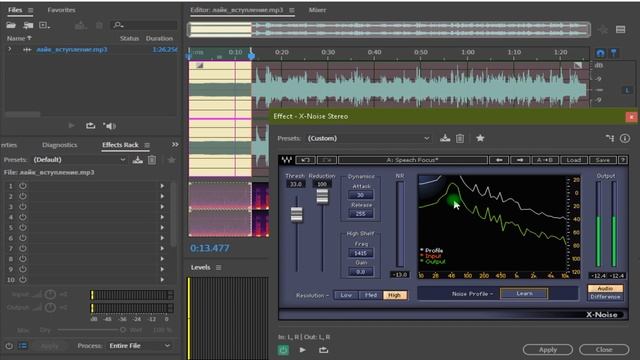Image resolution: width=640 pixels, height=360 pixels.
Task: Open Files panel menu icon
Action: [31, 10]
